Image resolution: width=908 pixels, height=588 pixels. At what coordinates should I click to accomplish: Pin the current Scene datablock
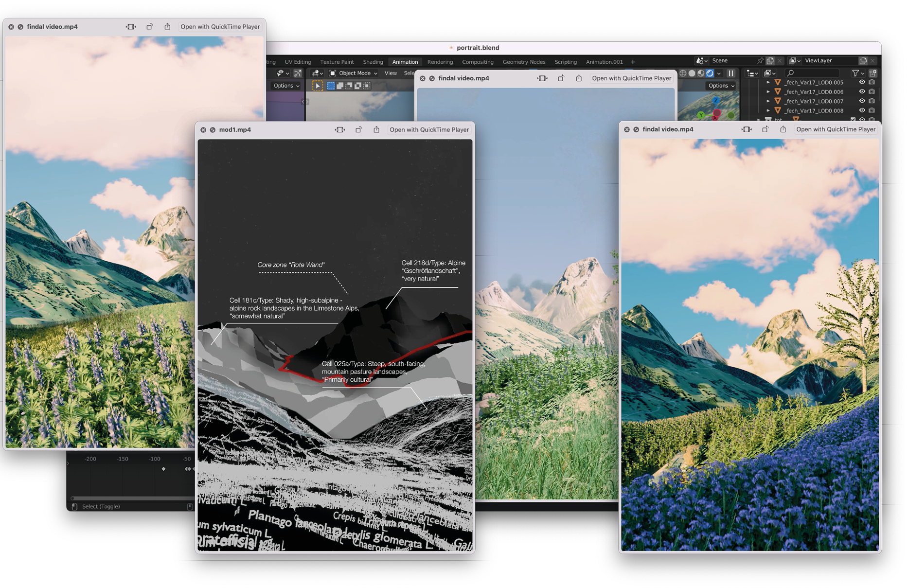click(760, 60)
